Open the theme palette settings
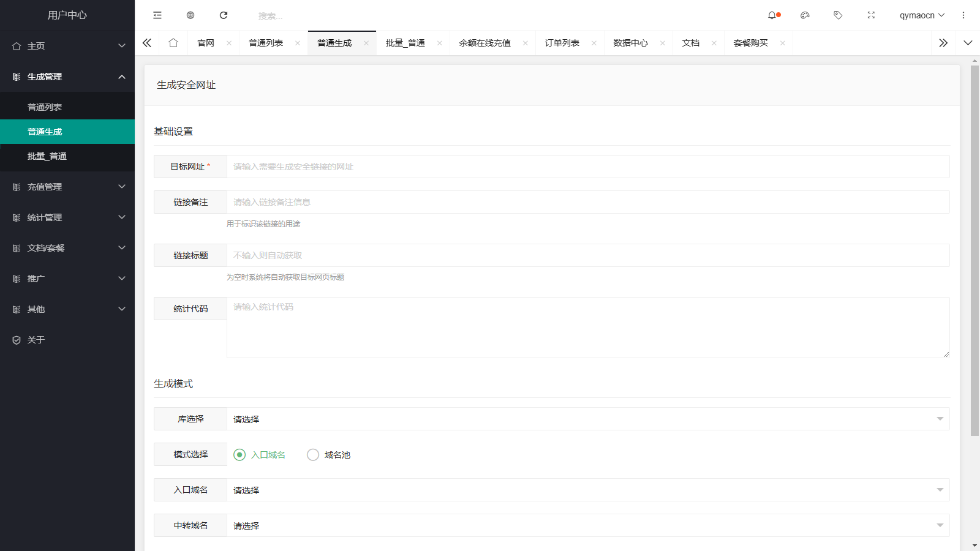Image resolution: width=980 pixels, height=551 pixels. pyautogui.click(x=805, y=15)
